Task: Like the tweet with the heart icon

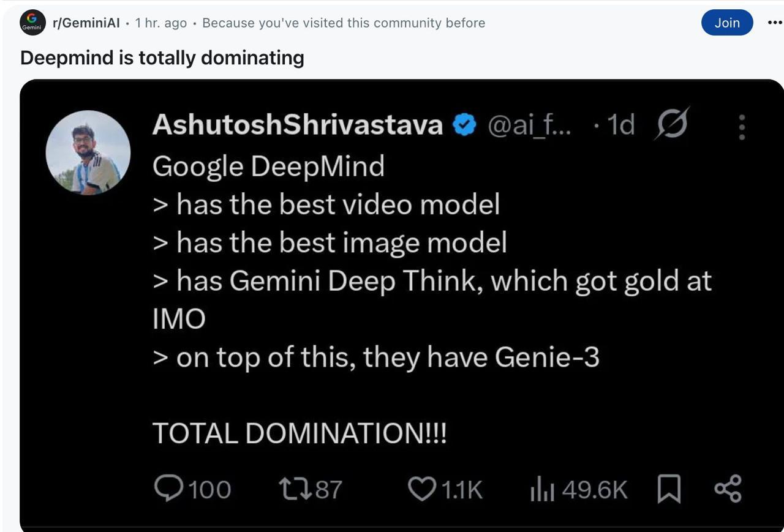Action: tap(421, 489)
